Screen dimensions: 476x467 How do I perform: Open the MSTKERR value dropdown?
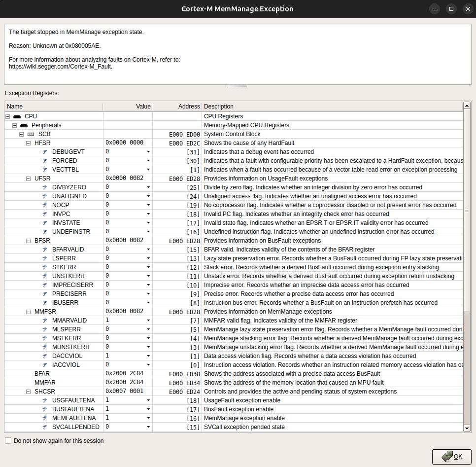click(x=148, y=338)
